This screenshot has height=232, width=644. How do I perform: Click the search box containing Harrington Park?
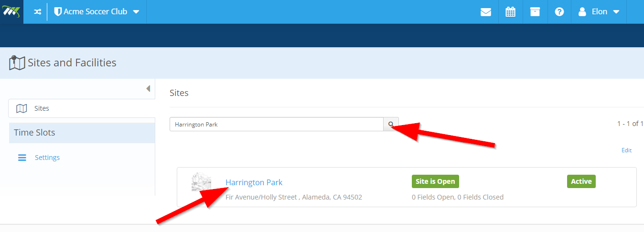277,124
